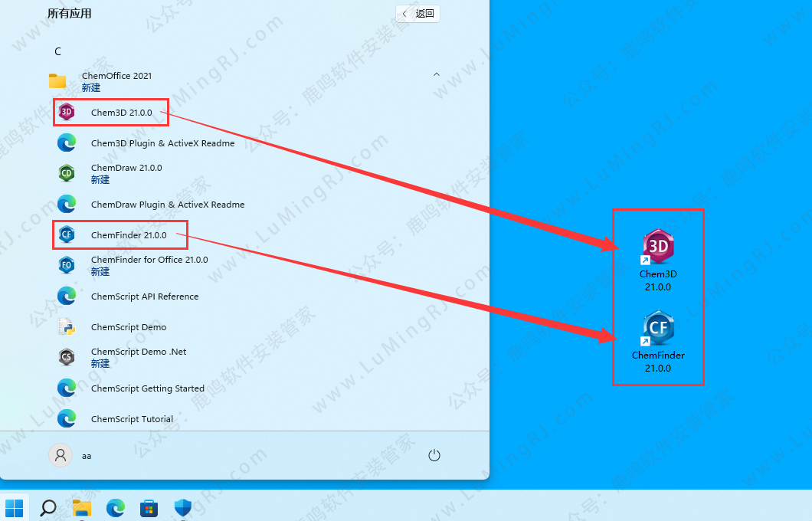Launch Microsoft Edge from taskbar
This screenshot has width=812, height=521.
pos(116,508)
